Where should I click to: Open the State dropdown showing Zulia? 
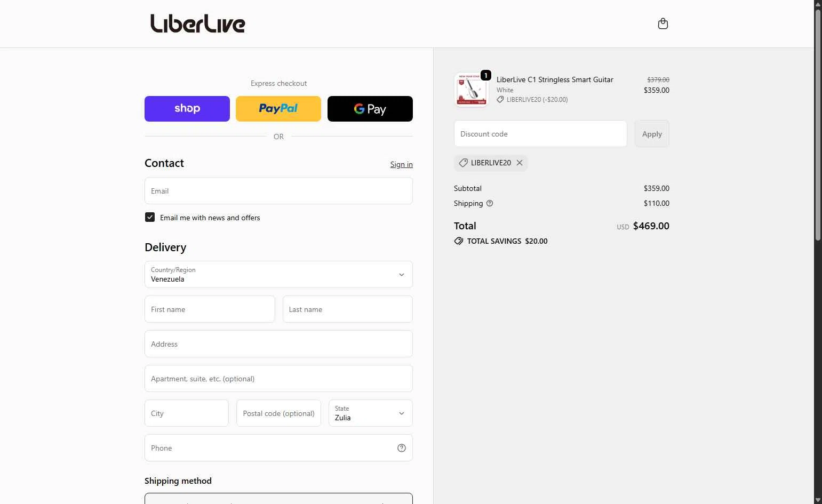click(x=371, y=413)
